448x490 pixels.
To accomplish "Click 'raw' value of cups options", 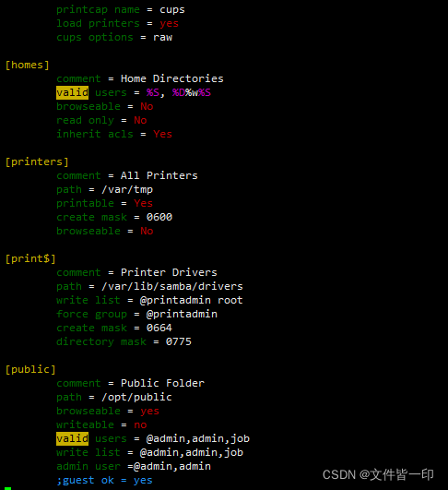I will (162, 38).
